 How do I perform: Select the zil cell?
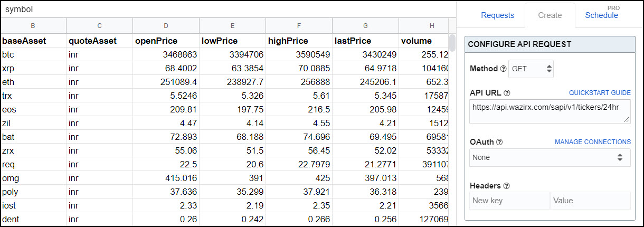click(33, 123)
